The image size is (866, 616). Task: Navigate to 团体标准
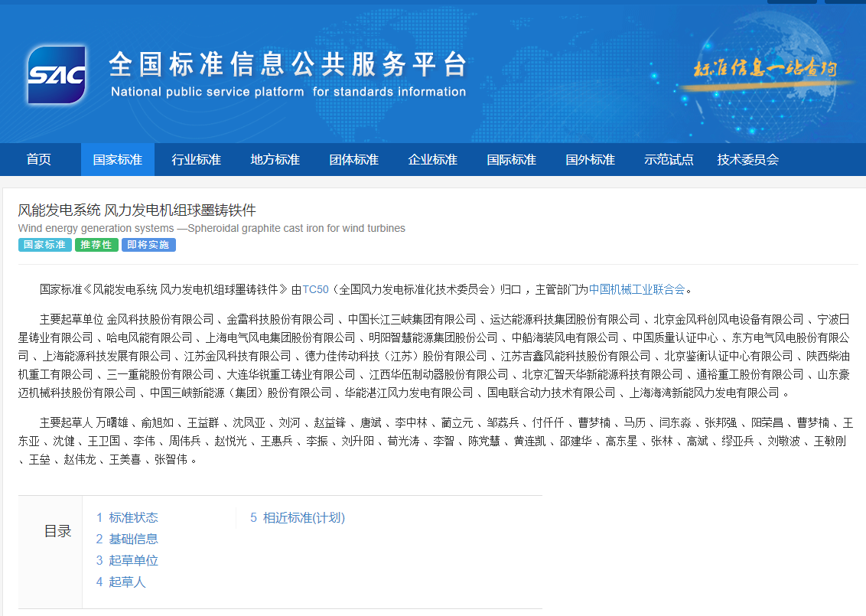click(353, 159)
